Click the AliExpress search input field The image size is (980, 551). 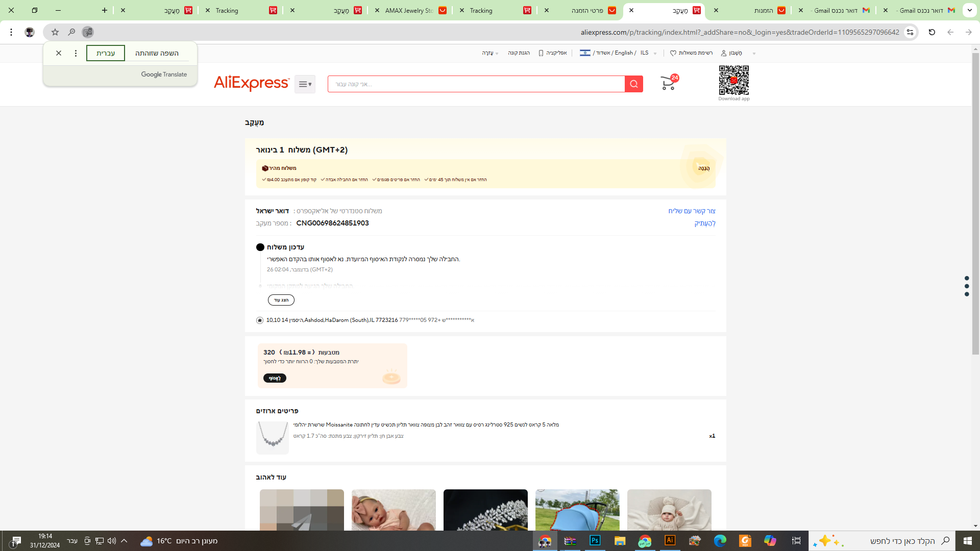coord(476,84)
